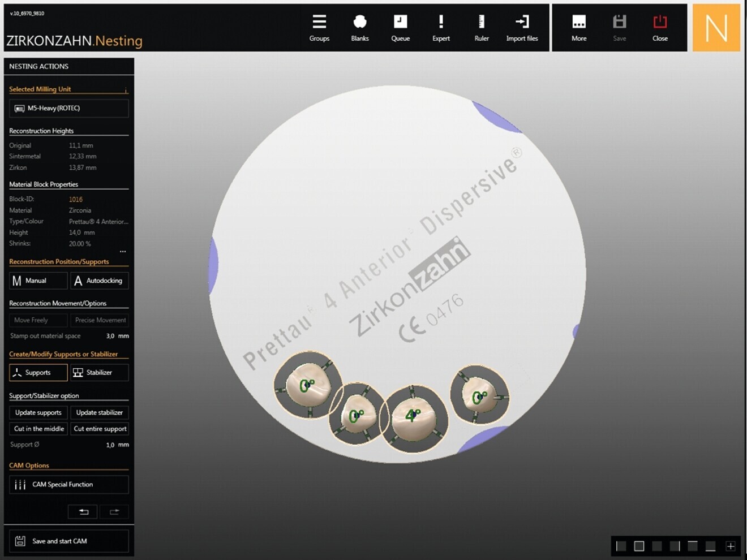Screen dimensions: 747x560
Task: Open CAM Special Function
Action: coord(68,485)
